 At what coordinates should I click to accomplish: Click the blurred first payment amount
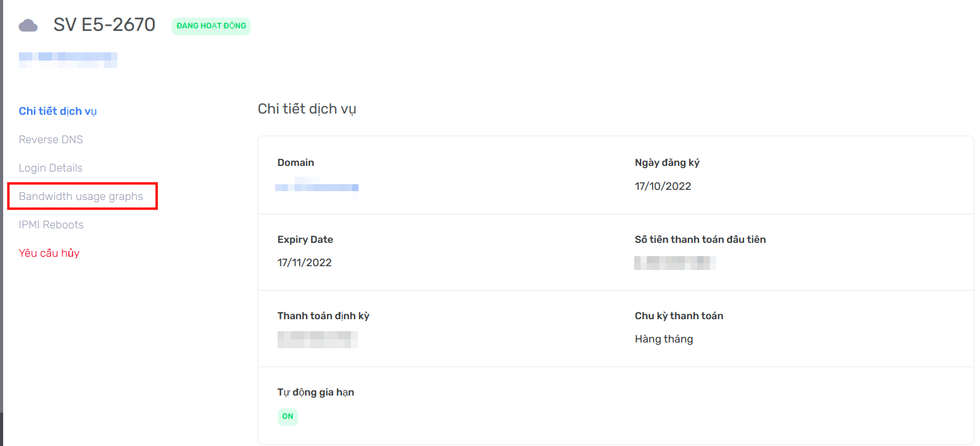click(675, 262)
